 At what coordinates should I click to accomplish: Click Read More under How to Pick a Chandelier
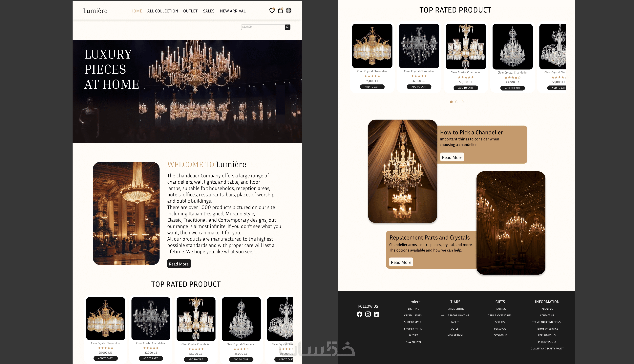pos(452,157)
